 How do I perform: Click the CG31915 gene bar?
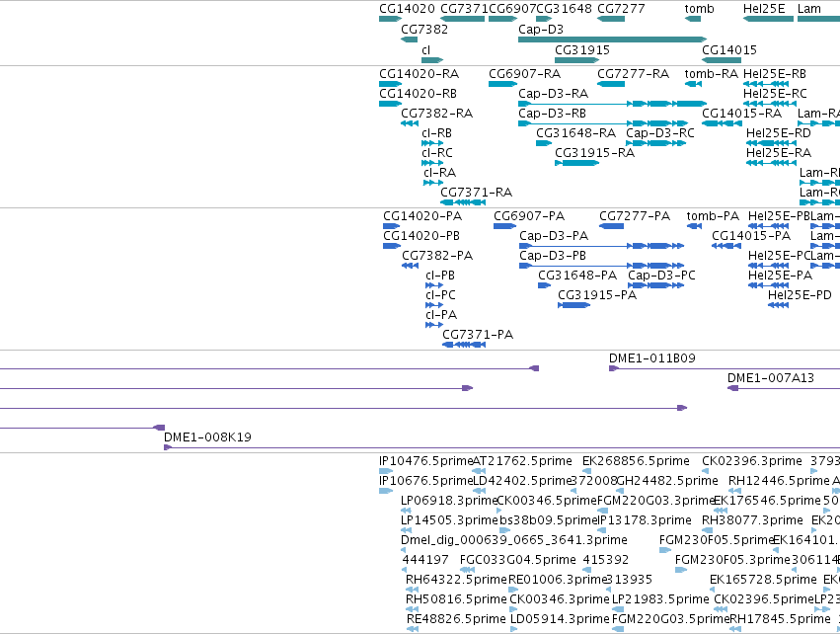576,60
